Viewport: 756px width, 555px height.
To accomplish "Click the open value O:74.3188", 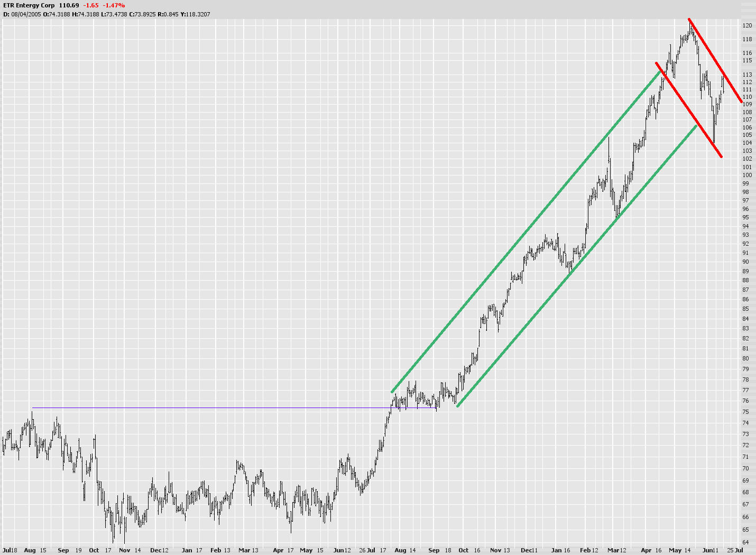I will (x=57, y=14).
